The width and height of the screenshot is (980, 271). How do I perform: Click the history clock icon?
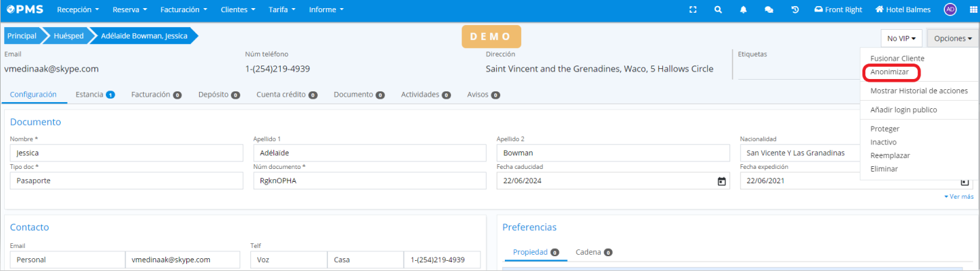point(795,9)
